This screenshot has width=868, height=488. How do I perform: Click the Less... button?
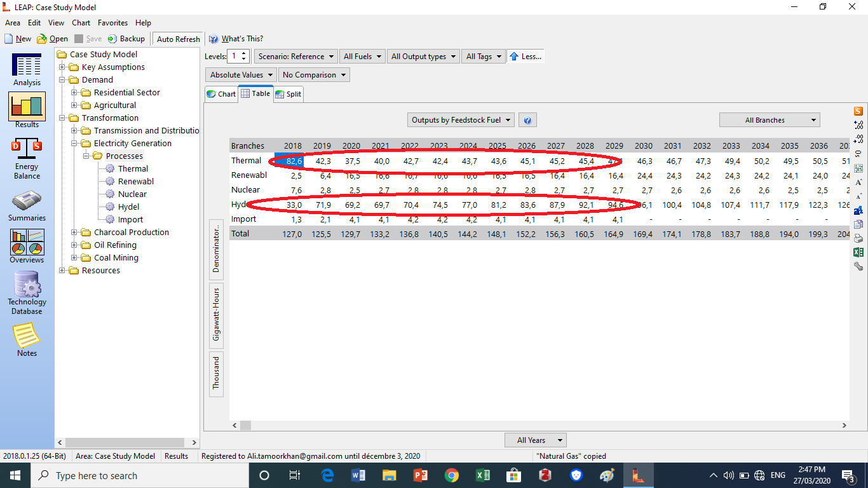[x=526, y=57]
